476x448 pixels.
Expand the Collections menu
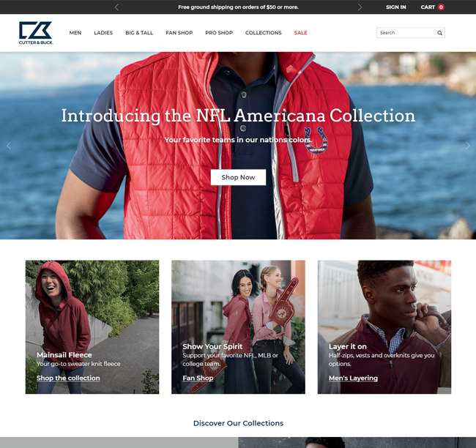pos(263,33)
